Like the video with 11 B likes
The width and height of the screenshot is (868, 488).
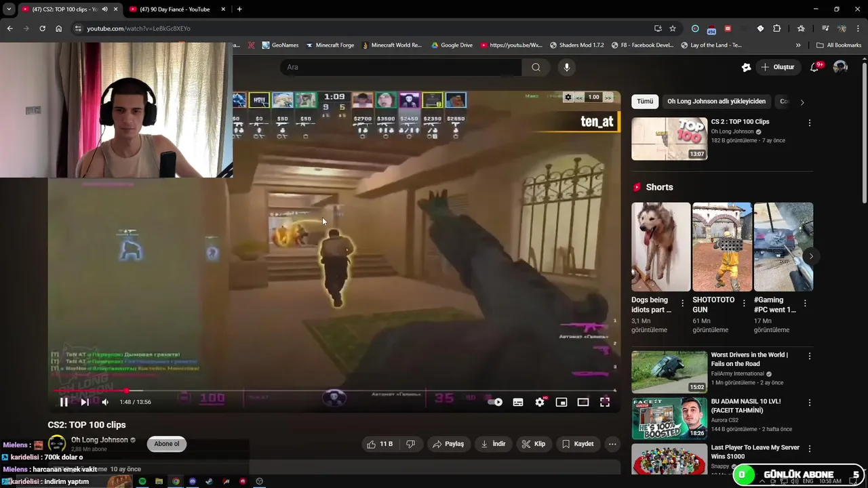tap(379, 444)
